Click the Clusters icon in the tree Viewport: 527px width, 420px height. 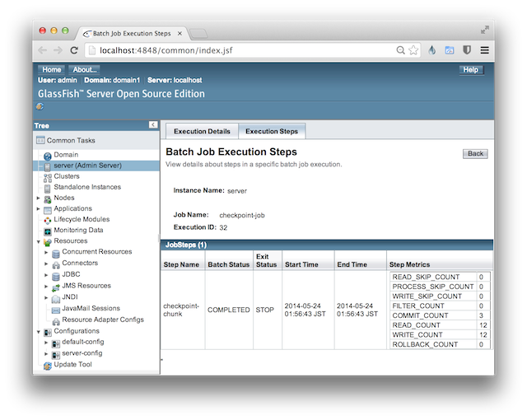tap(48, 176)
